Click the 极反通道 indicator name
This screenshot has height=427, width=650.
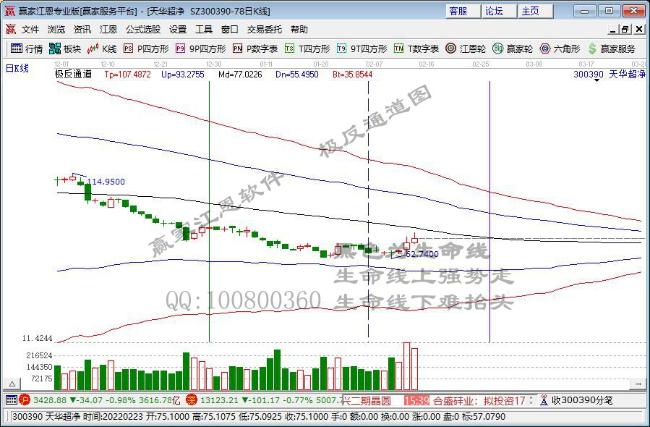pyautogui.click(x=73, y=75)
